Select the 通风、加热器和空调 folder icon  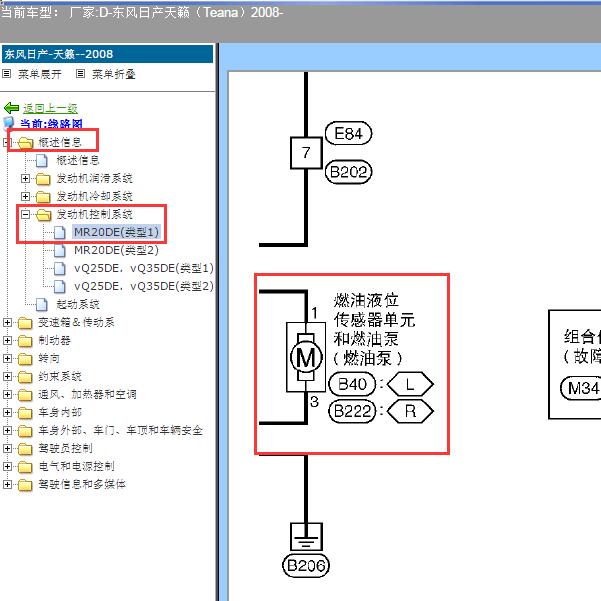pos(25,395)
